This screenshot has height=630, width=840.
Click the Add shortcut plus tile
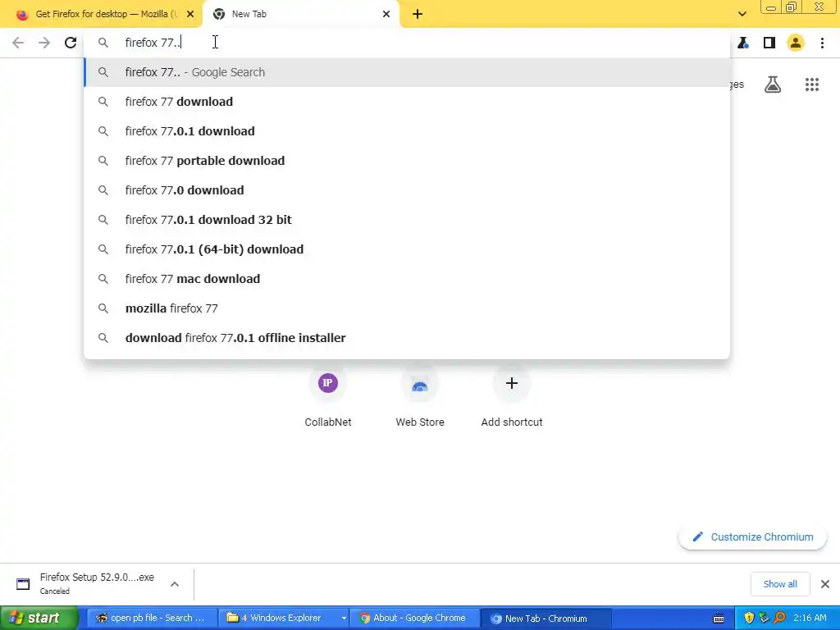[x=512, y=396]
